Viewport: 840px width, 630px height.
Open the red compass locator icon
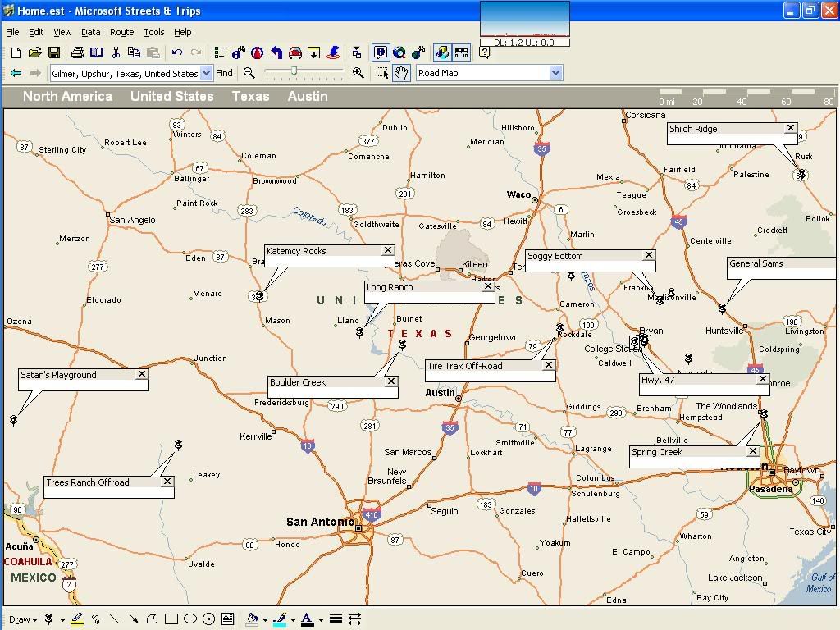[x=258, y=52]
